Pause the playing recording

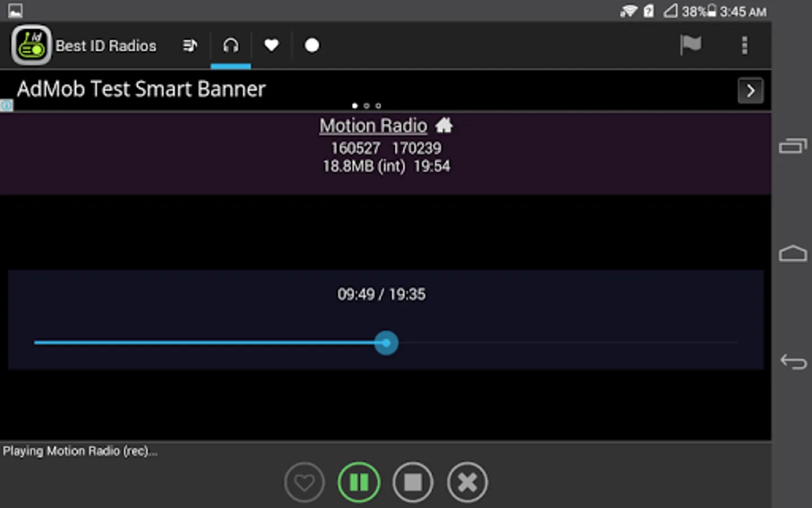(x=359, y=483)
